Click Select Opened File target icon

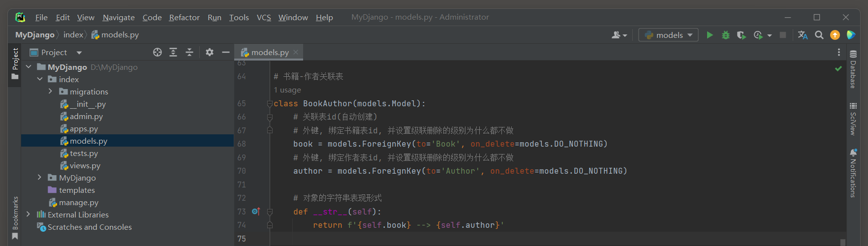click(157, 52)
